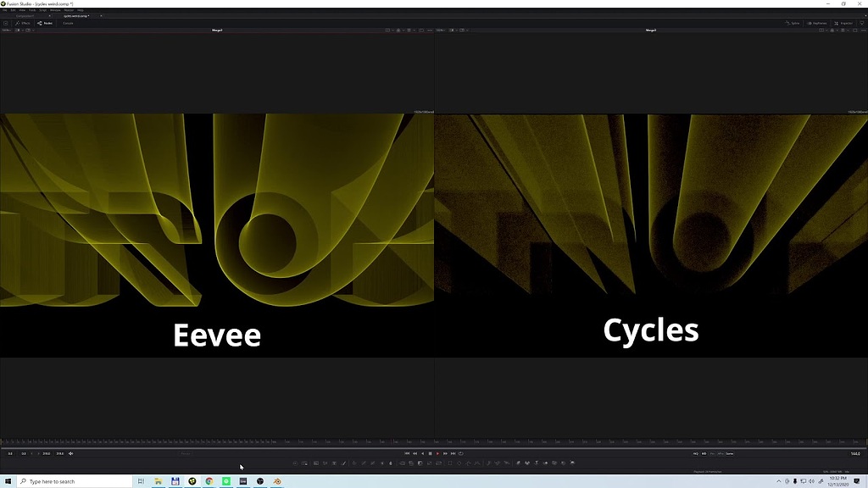Add a Polygon mask tool
This screenshot has width=868, height=488.
(468, 463)
